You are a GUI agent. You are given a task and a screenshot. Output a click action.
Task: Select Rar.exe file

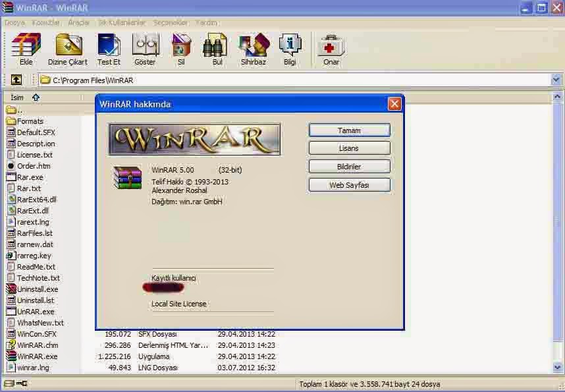pyautogui.click(x=25, y=177)
